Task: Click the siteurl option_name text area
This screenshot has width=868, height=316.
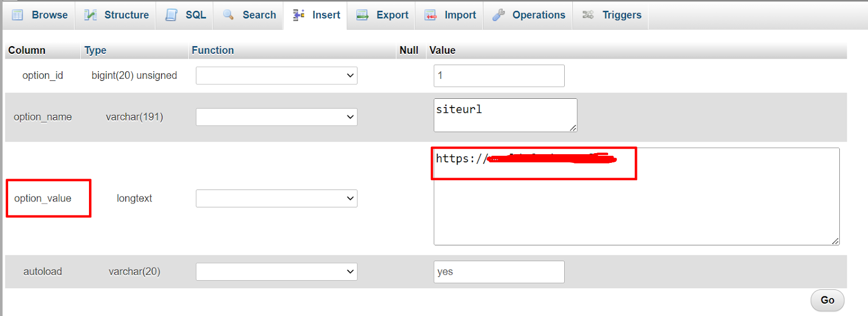Action: pyautogui.click(x=505, y=115)
